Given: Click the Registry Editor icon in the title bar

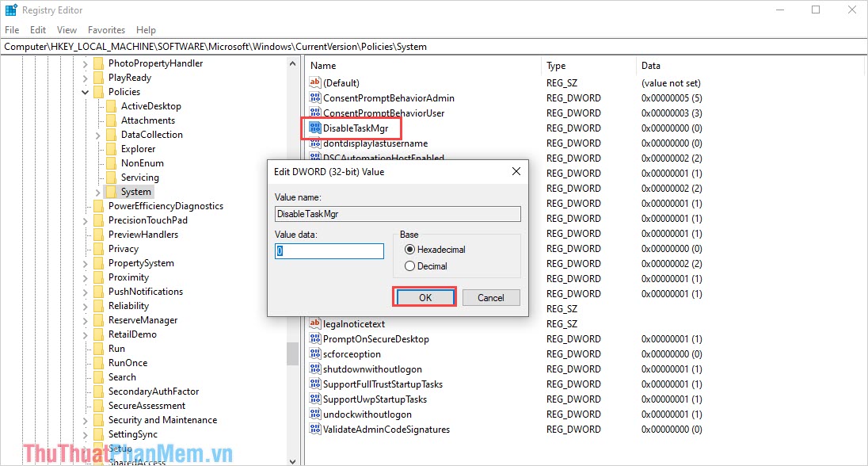Looking at the screenshot, I should coord(10,10).
